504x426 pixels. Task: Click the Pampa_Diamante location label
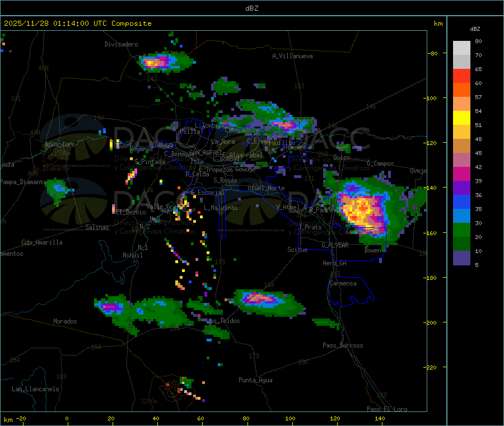pyautogui.click(x=24, y=182)
